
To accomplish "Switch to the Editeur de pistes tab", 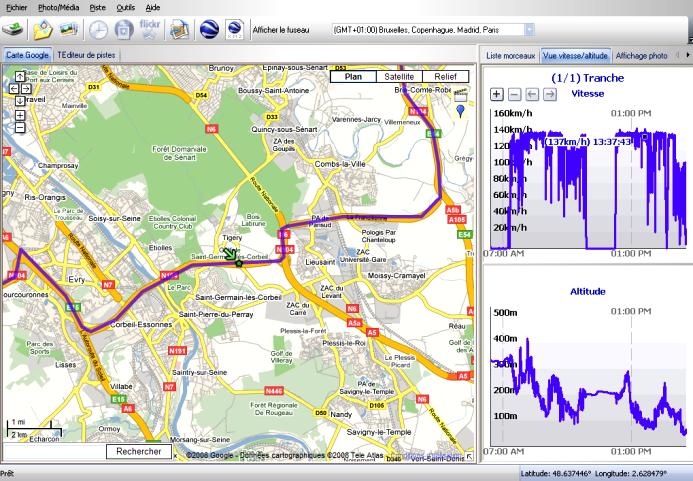I will pos(86,55).
